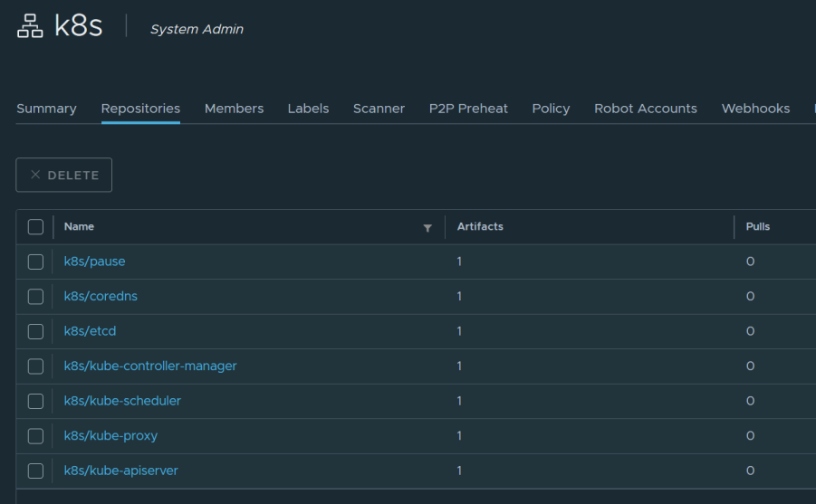Screen dimensions: 816x504
Task: Click the k8s project title
Action: 78,25
